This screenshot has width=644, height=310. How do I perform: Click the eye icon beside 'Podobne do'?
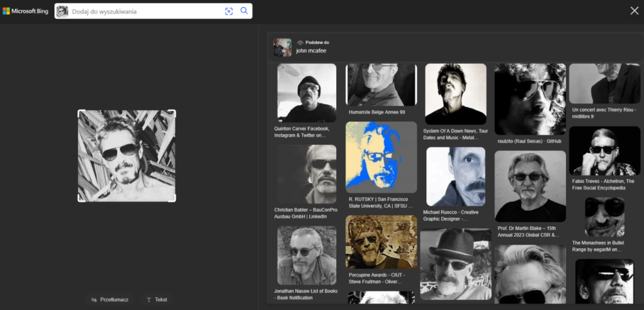tap(300, 43)
